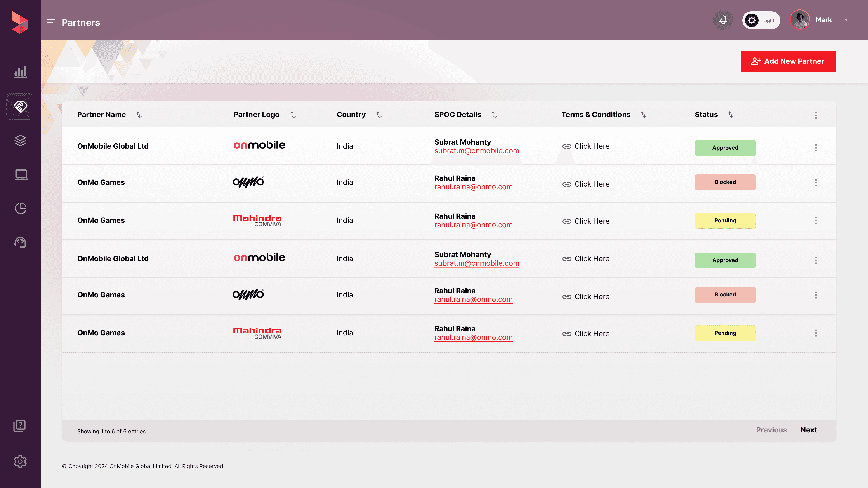
Task: Click the Add New Partner button
Action: click(788, 61)
